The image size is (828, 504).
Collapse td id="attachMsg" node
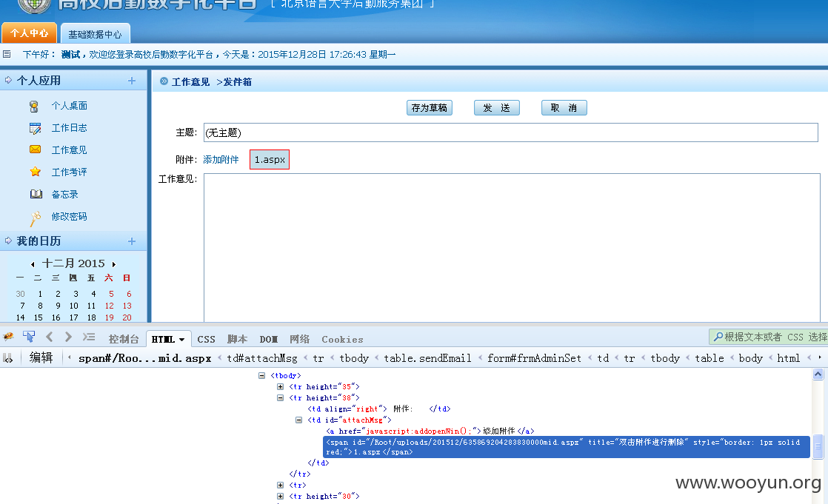299,420
